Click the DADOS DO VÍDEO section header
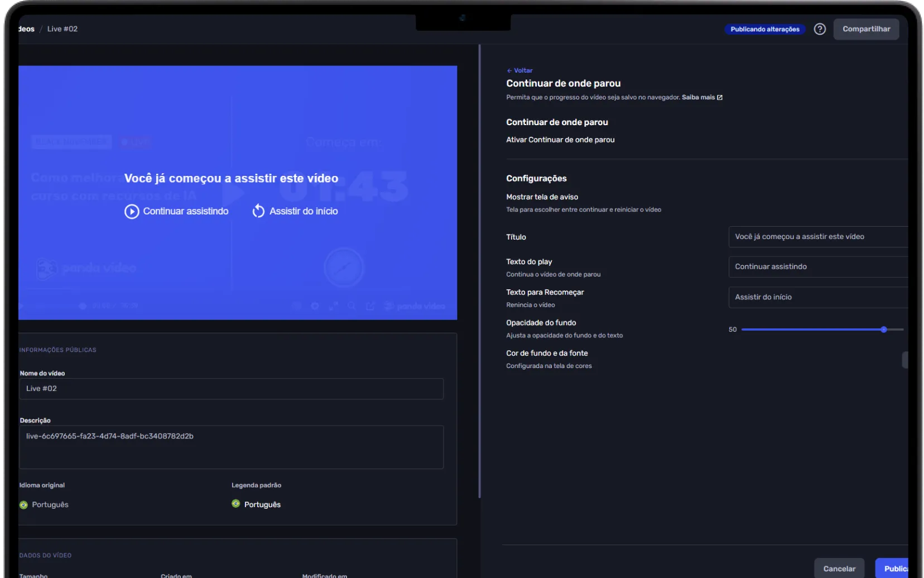This screenshot has height=578, width=924. [46, 556]
